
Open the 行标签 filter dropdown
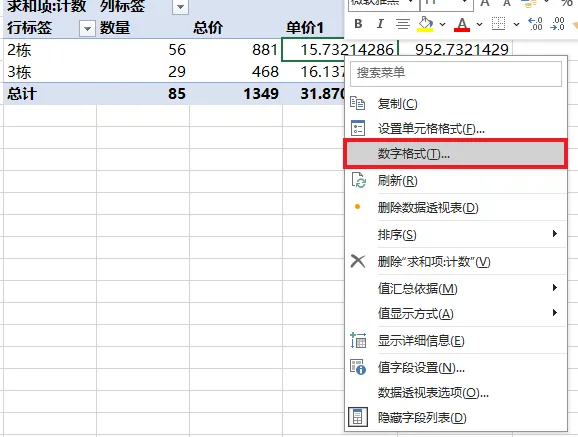[87, 28]
